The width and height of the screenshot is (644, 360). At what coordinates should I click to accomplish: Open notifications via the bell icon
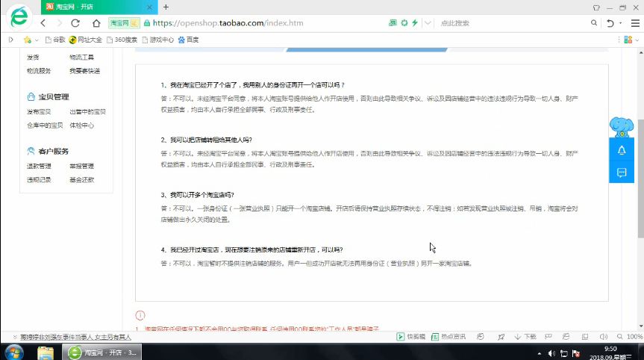coord(622,150)
